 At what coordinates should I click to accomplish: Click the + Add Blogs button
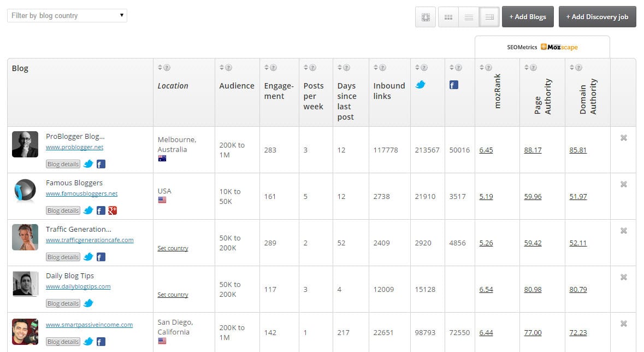[528, 17]
